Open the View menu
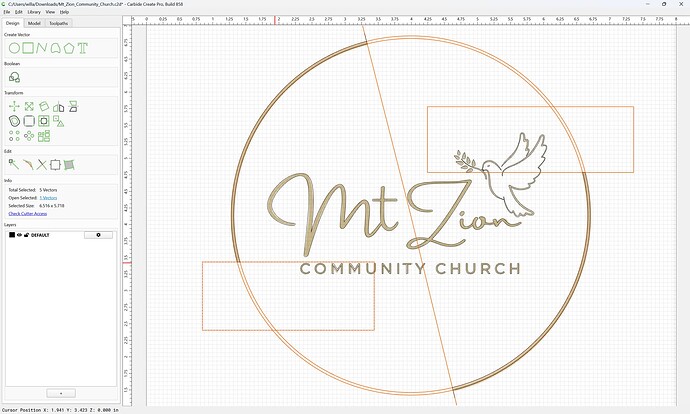The height and width of the screenshot is (414, 690). pos(50,12)
